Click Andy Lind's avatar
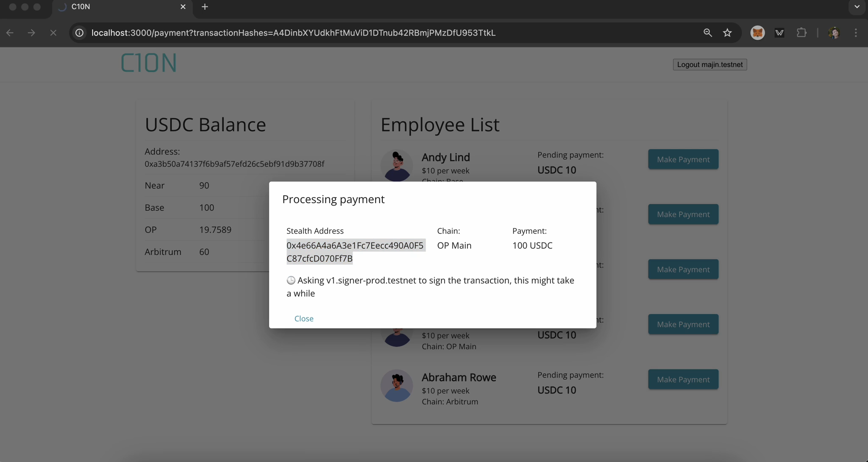This screenshot has width=868, height=462. pyautogui.click(x=397, y=166)
